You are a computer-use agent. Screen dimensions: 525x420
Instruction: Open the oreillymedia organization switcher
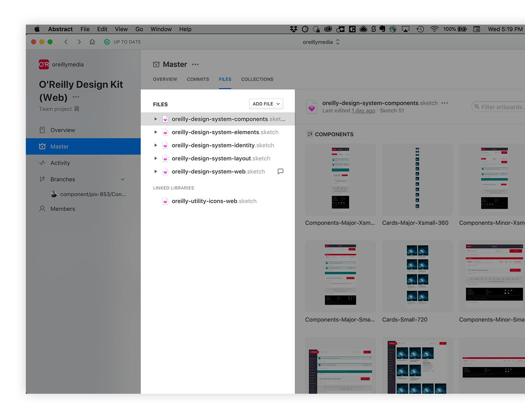coord(321,42)
